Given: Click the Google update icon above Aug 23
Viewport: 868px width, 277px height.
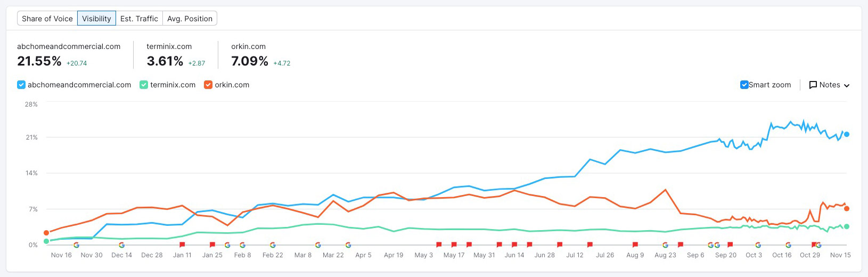Looking at the screenshot, I should point(666,245).
